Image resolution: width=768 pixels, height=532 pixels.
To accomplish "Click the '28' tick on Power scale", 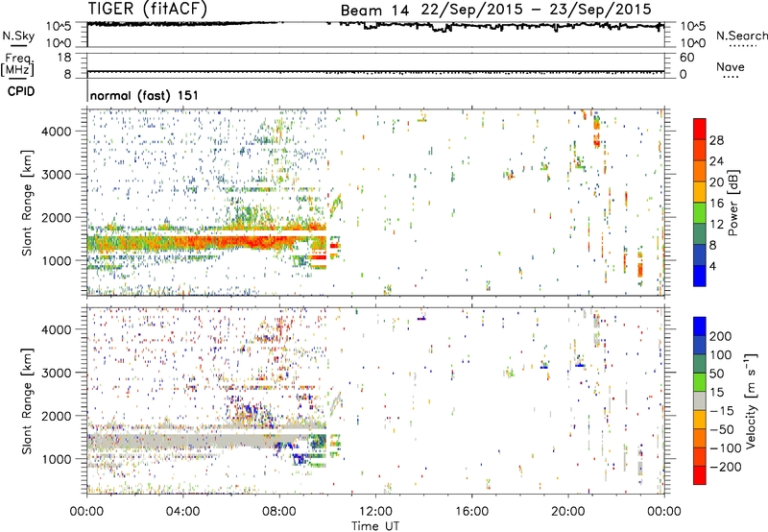I will [x=716, y=140].
